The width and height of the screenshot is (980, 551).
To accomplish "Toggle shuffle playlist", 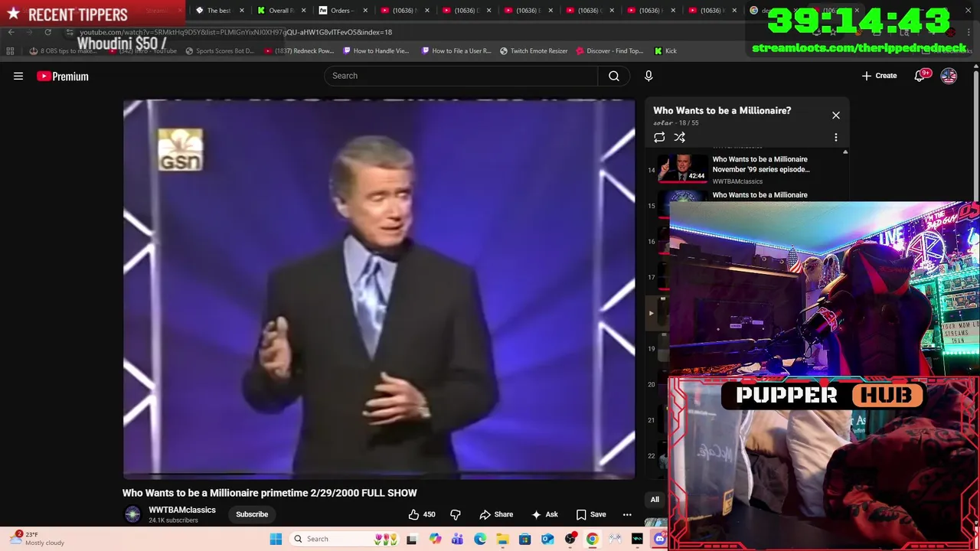I will [679, 137].
